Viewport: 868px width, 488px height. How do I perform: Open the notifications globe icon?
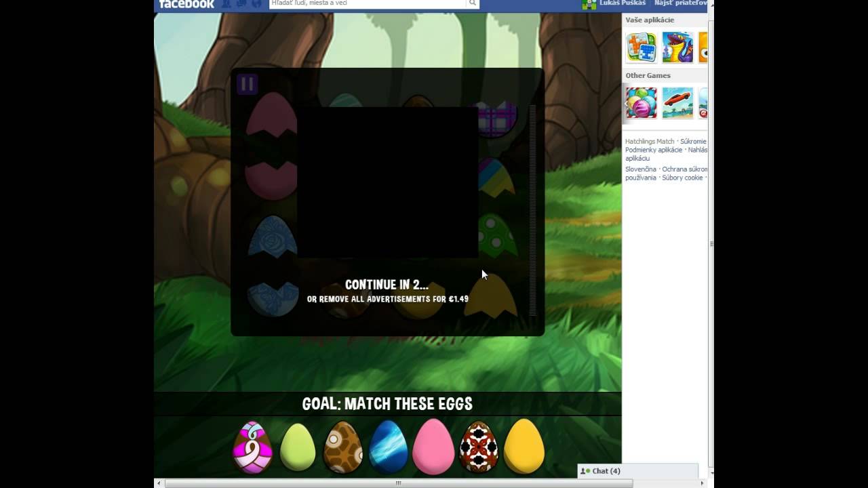256,3
